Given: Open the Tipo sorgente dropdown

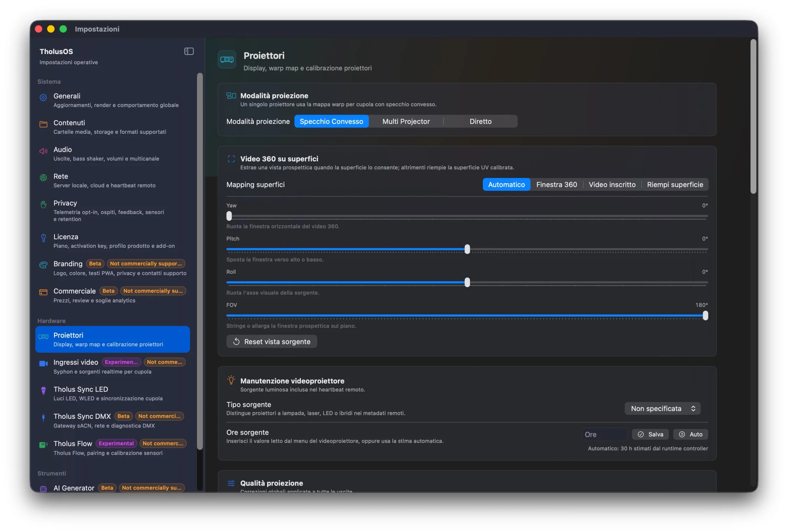Looking at the screenshot, I should pos(662,408).
